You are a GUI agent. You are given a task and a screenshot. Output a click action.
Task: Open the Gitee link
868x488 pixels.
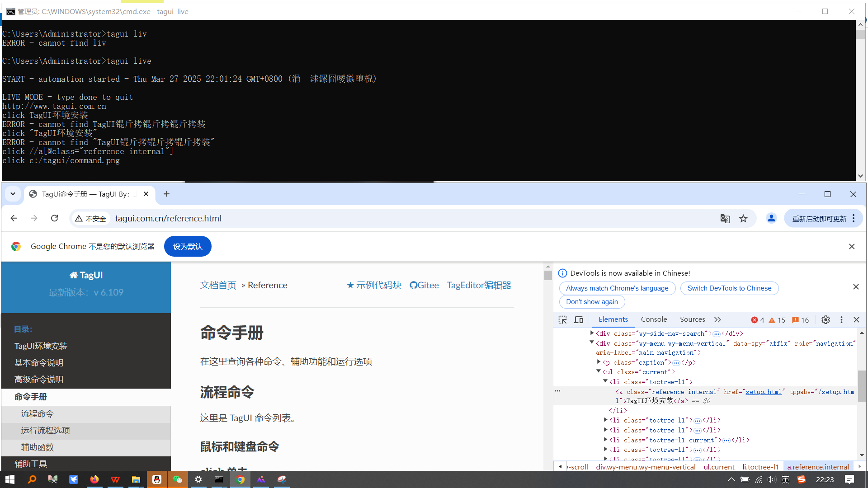pyautogui.click(x=424, y=285)
